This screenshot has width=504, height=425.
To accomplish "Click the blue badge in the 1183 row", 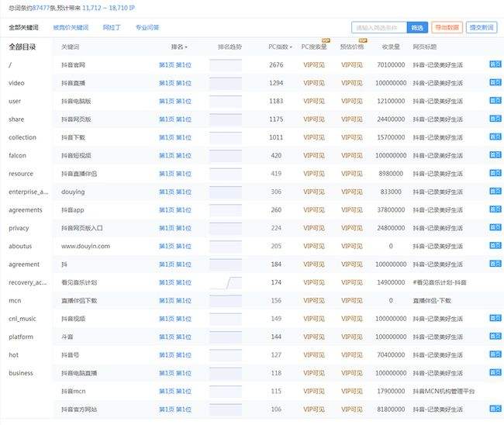I will click(495, 101).
